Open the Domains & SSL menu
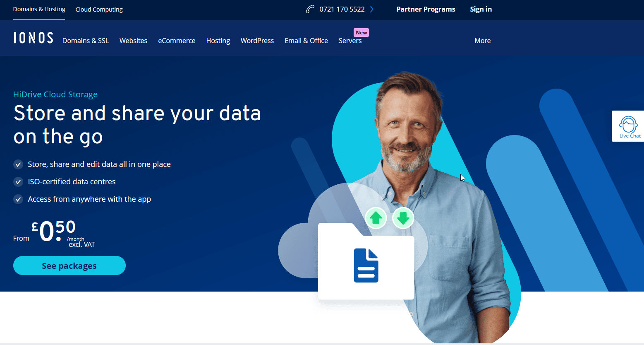Viewport: 644px width, 345px height. 86,41
